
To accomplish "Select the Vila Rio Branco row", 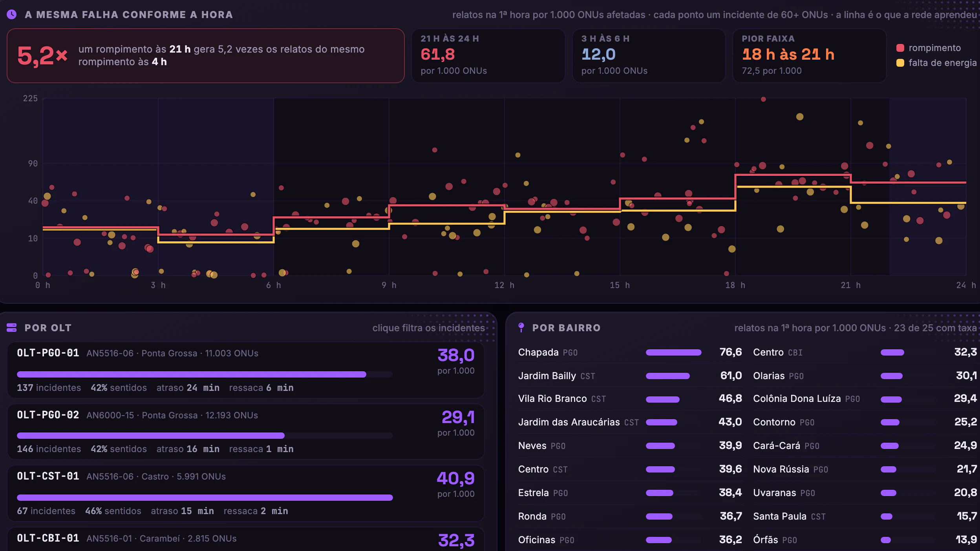I will pos(630,399).
